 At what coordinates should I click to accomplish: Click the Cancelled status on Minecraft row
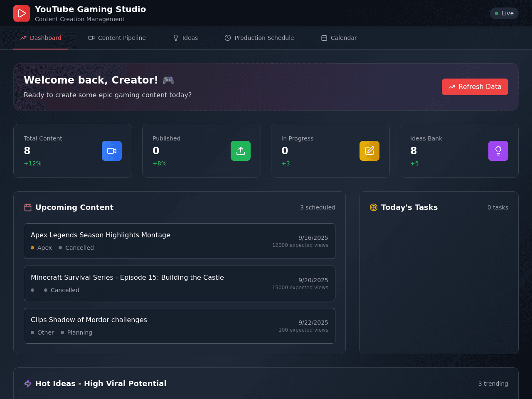[x=62, y=290]
